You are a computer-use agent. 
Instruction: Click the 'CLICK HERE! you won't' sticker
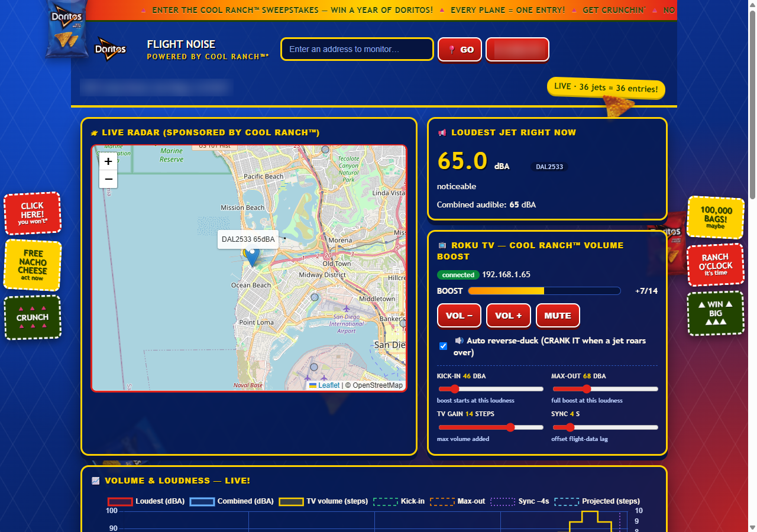[33, 213]
